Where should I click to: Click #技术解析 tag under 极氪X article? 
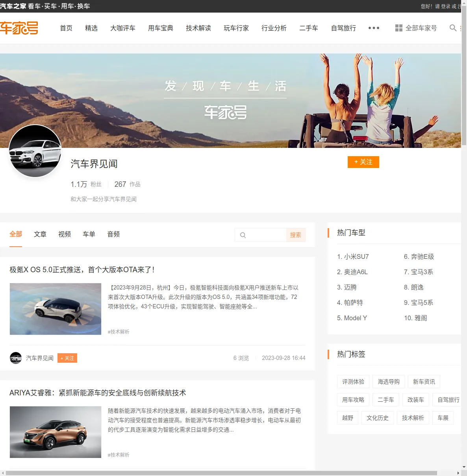point(119,332)
